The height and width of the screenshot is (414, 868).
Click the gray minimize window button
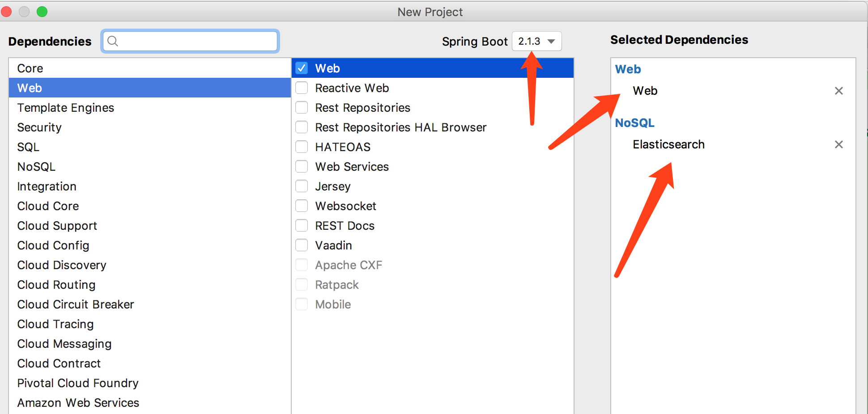pos(24,12)
